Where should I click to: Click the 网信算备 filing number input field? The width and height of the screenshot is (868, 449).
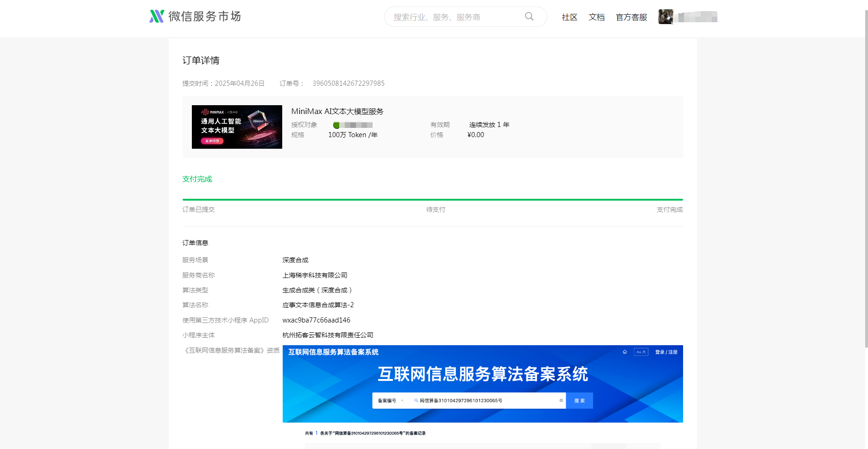tap(487, 400)
